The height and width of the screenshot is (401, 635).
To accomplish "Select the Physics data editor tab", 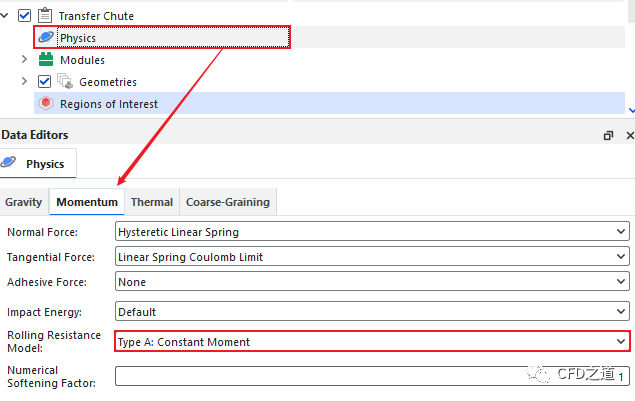I will [38, 163].
